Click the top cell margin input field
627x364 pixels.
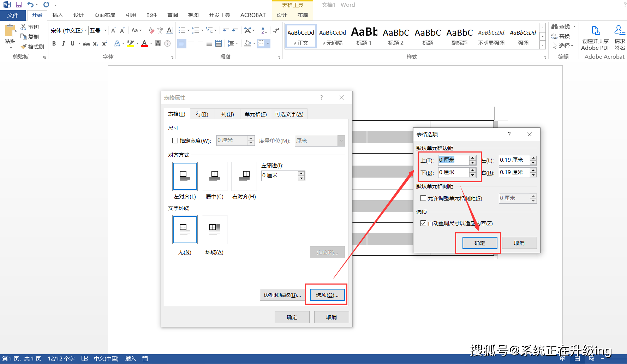(x=454, y=160)
